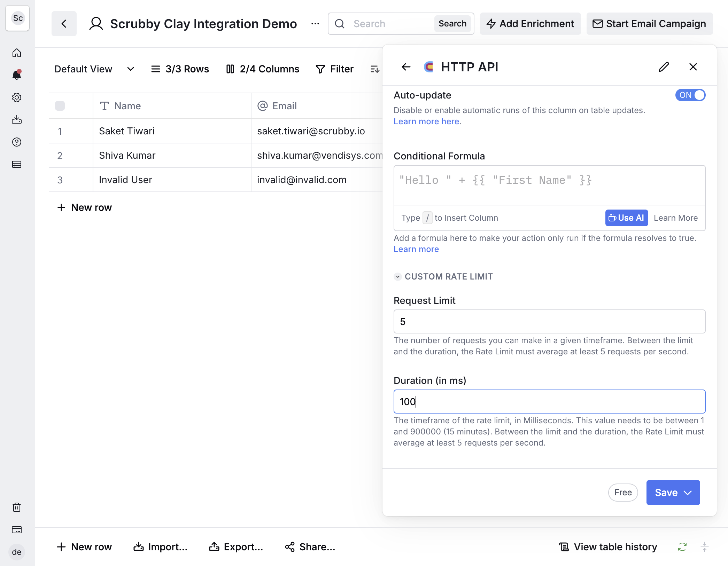Select all rows with header checkbox
This screenshot has height=566, width=728.
coord(60,106)
